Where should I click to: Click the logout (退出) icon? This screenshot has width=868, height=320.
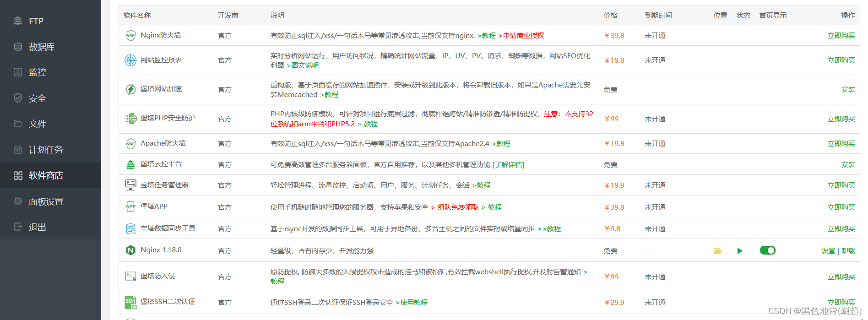[x=18, y=227]
